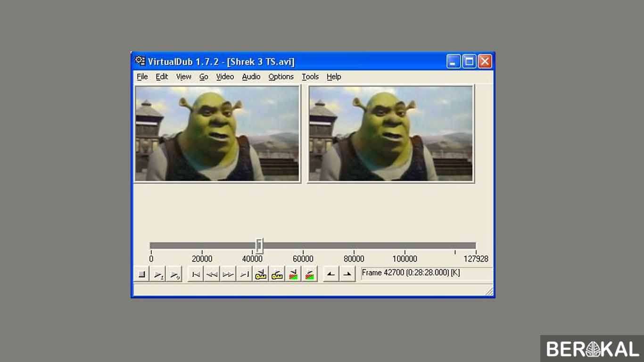Minimize the VirtualDub window
The image size is (644, 362).
click(454, 61)
